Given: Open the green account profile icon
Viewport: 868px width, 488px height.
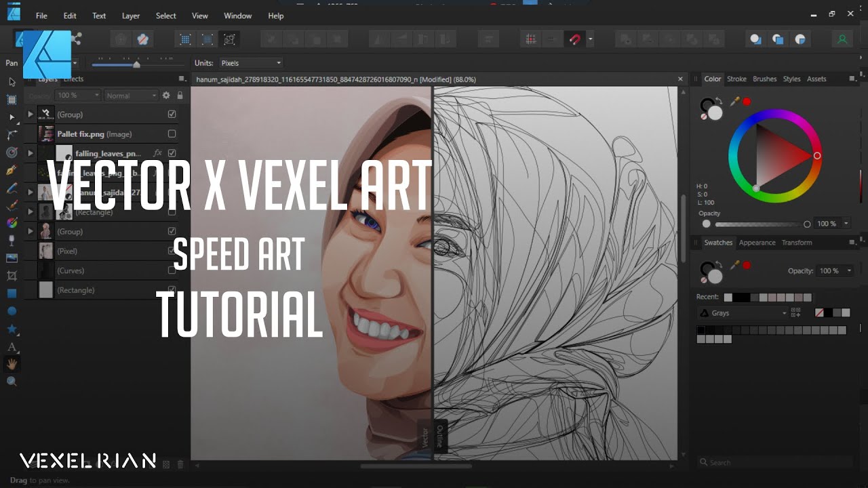Looking at the screenshot, I should pos(842,39).
